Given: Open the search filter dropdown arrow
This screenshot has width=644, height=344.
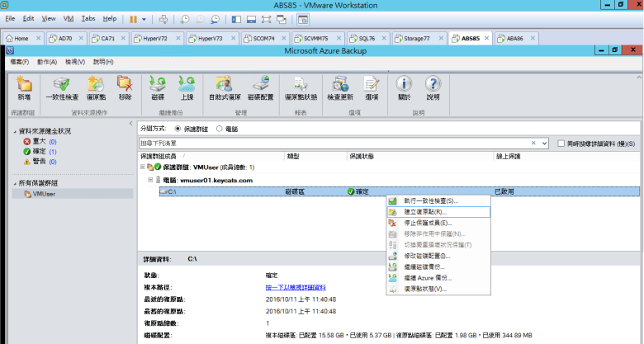Looking at the screenshot, I should coord(543,143).
